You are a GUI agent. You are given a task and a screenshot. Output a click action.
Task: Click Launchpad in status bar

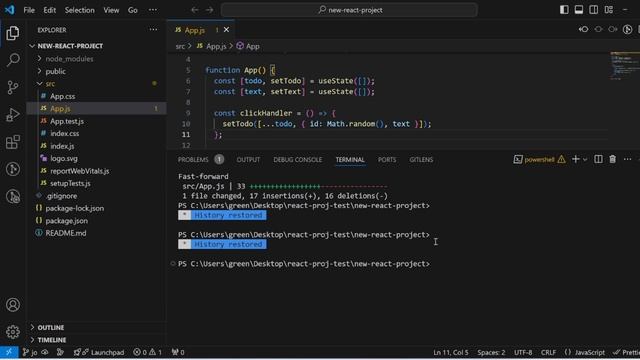click(x=99, y=352)
